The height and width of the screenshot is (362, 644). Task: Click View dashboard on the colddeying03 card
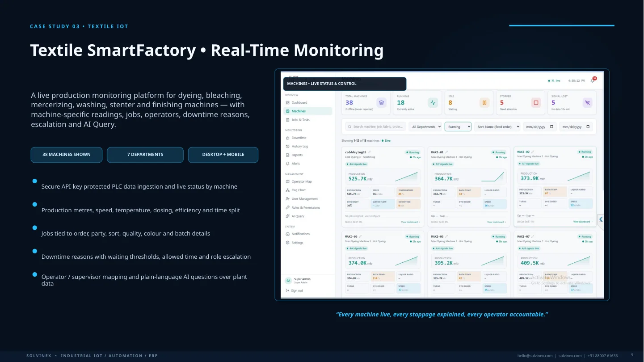point(410,222)
